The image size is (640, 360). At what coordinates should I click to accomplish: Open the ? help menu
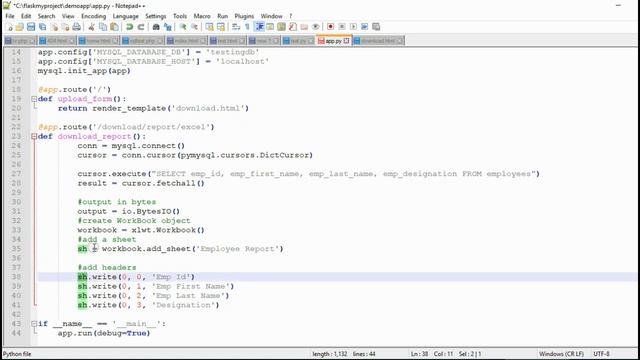[291, 16]
